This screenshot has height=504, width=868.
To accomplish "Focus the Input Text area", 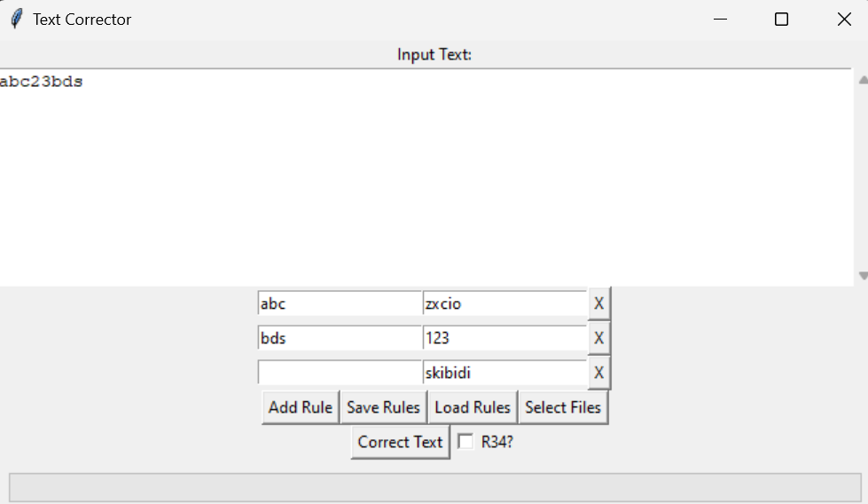I will click(x=426, y=177).
